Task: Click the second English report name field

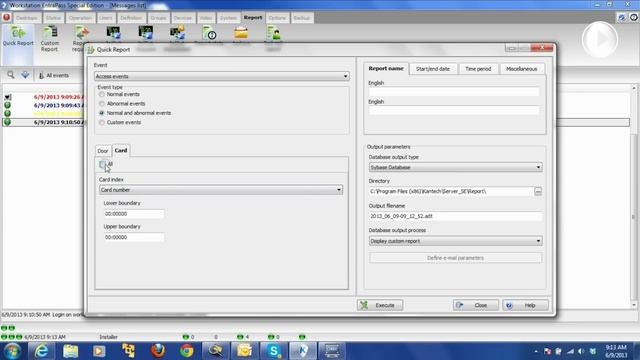Action: pyautogui.click(x=453, y=111)
